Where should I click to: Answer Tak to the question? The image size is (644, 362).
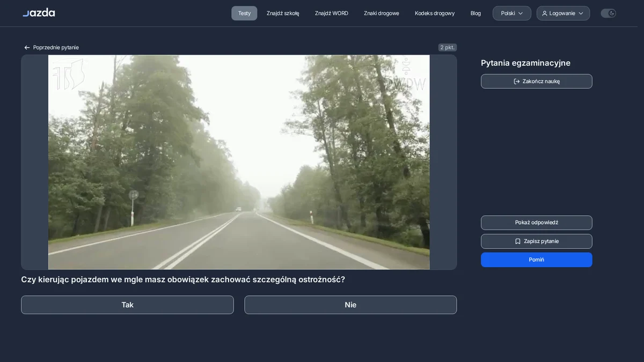pos(127,305)
